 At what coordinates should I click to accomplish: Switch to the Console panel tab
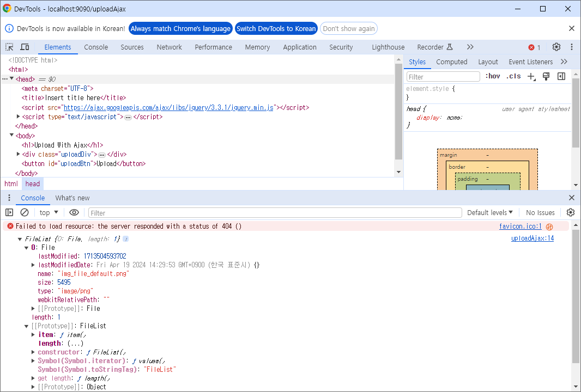96,47
